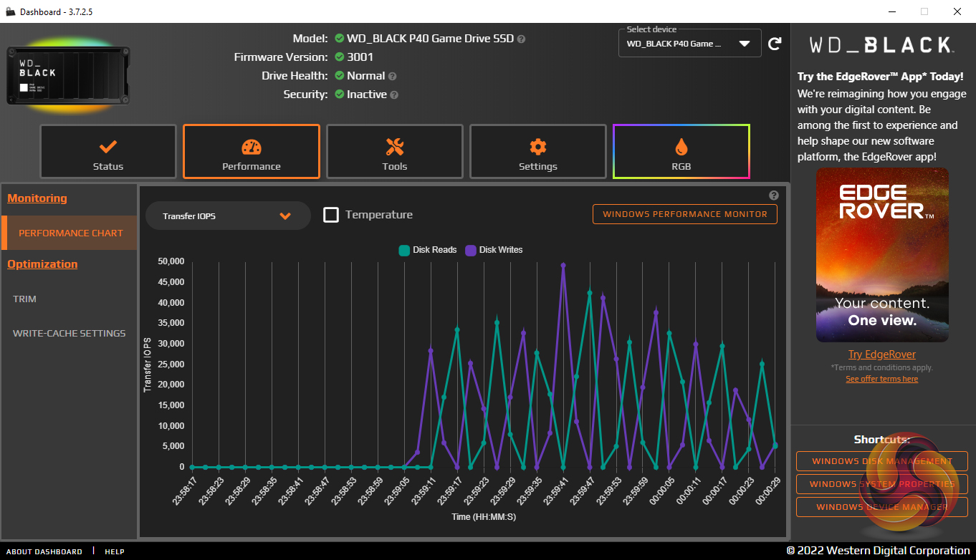
Task: Open the Select device dropdown
Action: tap(689, 44)
